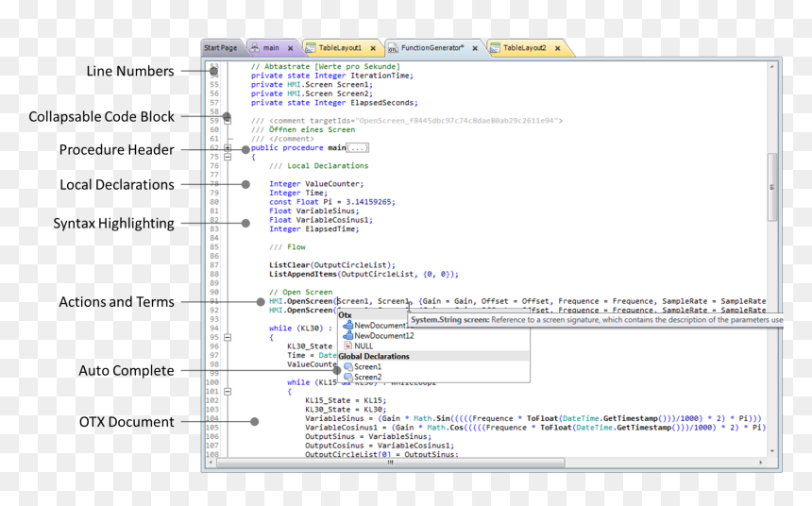Click the Screen1 icon in Global Declarations
Viewport: 812px width, 506px height.
348,366
